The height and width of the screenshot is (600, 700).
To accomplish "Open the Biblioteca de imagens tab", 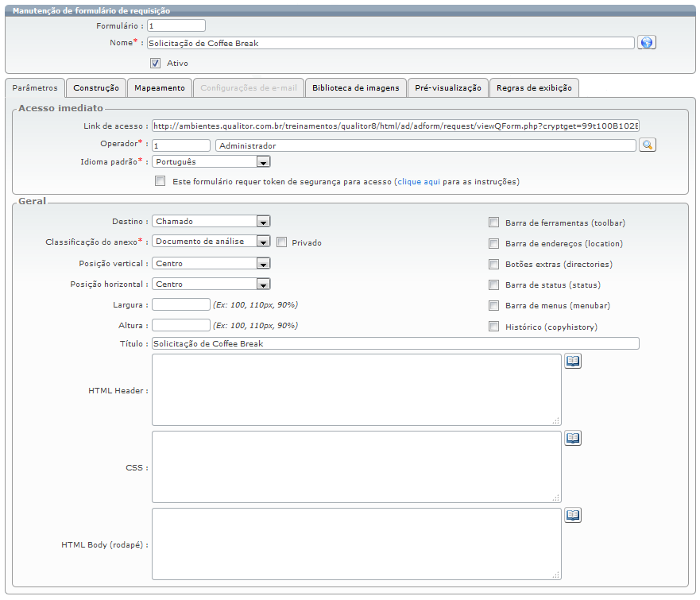I will (x=355, y=87).
